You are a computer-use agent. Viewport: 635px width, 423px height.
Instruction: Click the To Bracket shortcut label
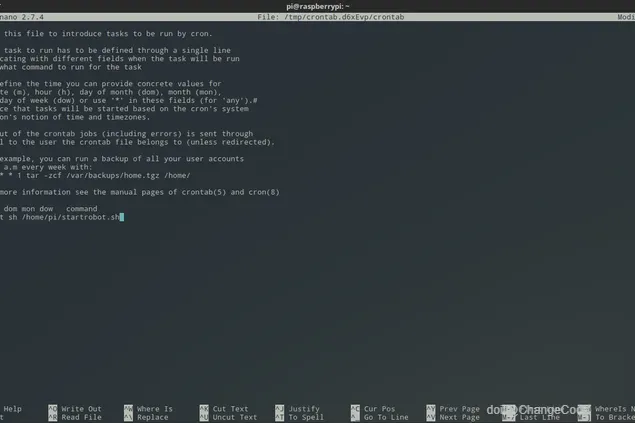615,417
